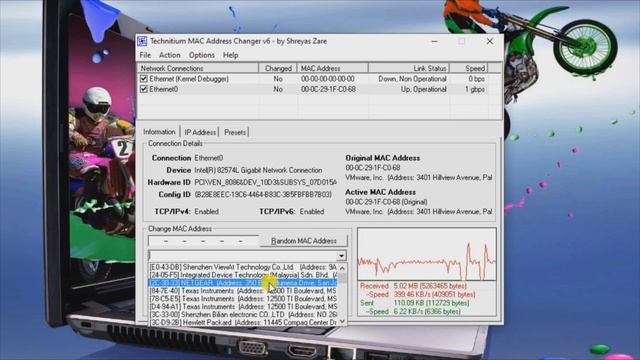The image size is (640, 360).
Task: Select the Ethernet (Kernel Debugger) row name
Action: point(189,79)
